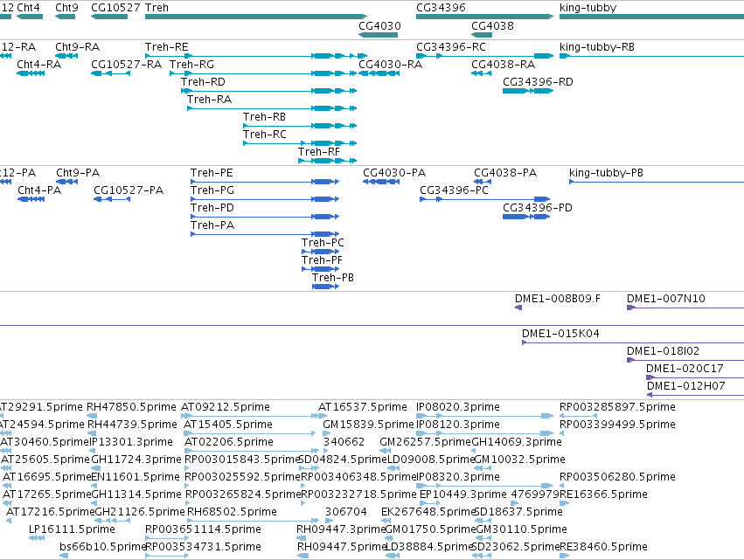Select the AT09212.5prime EST
This screenshot has height=560, width=744.
point(254,416)
